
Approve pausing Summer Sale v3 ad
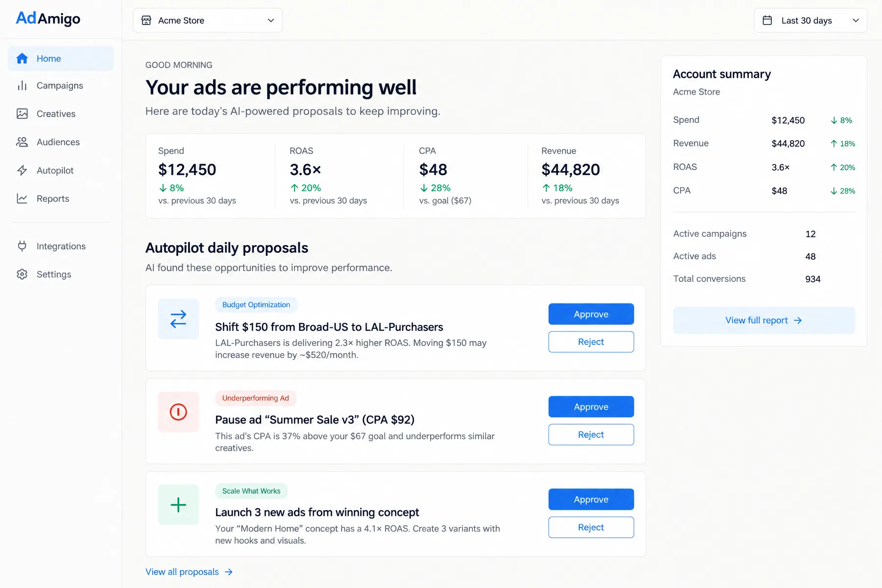tap(591, 407)
